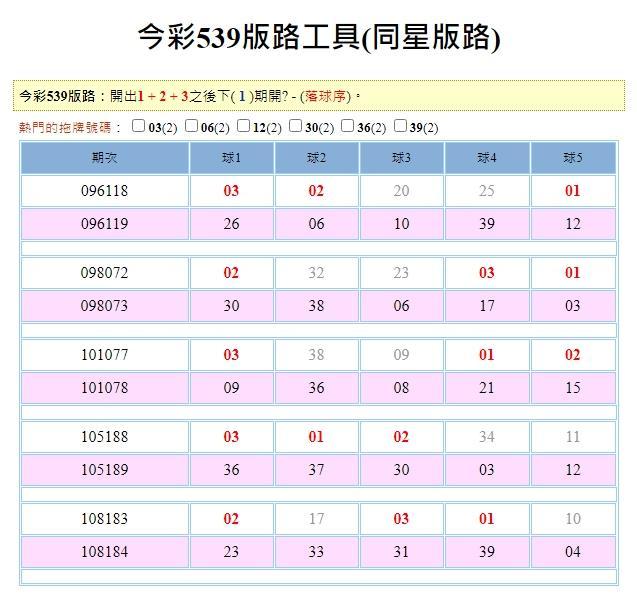Click ball1 value 23 in row 108184

(232, 552)
